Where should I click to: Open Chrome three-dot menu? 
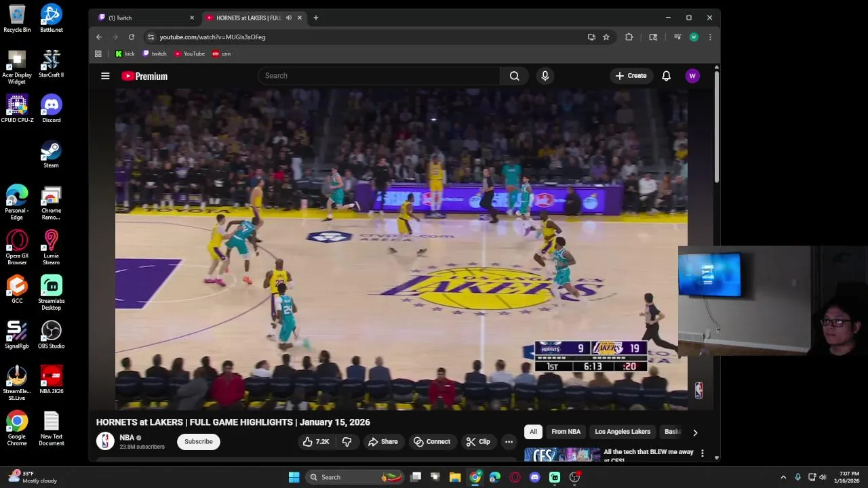(x=710, y=37)
